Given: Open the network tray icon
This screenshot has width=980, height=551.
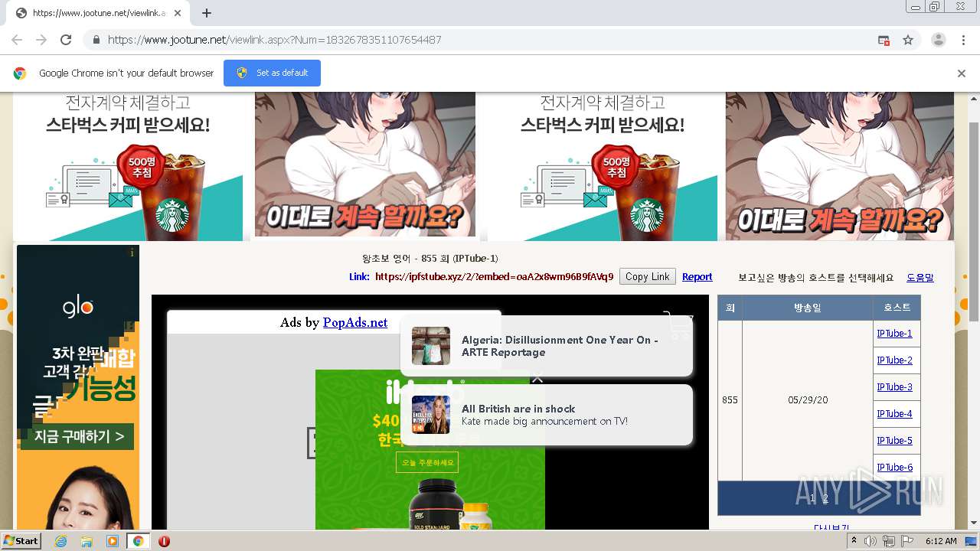Looking at the screenshot, I should (x=890, y=541).
